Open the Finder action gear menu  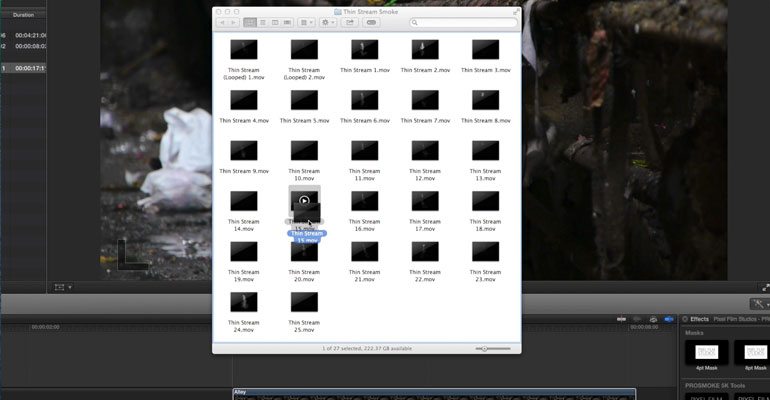coord(328,23)
